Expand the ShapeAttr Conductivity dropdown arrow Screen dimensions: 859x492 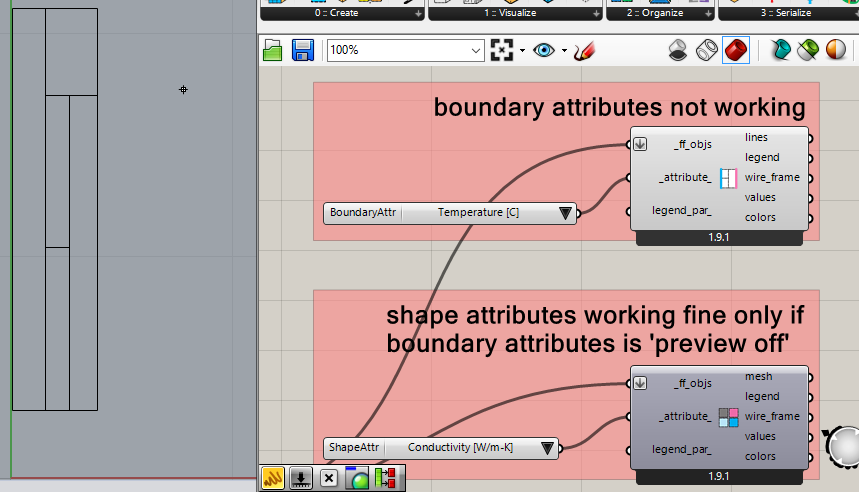pos(548,449)
